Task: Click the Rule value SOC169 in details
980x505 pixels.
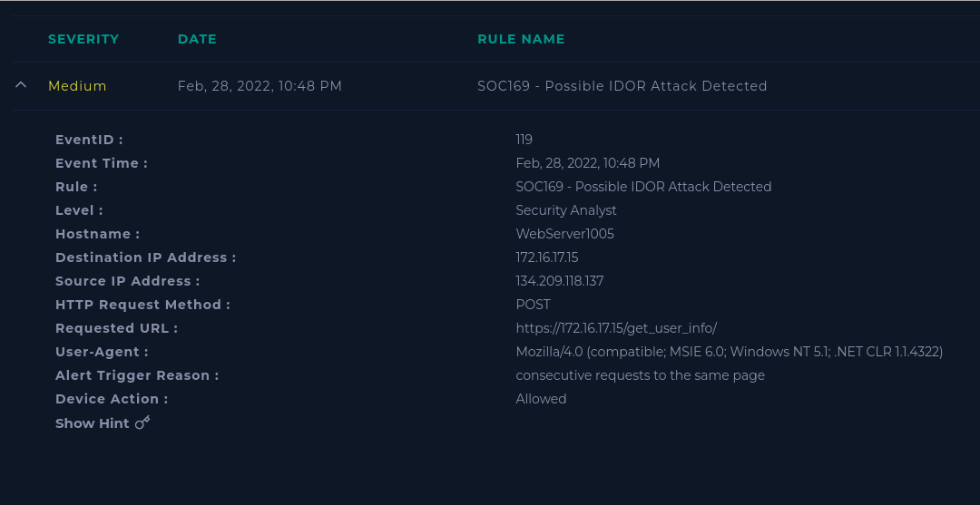Action: pos(643,188)
